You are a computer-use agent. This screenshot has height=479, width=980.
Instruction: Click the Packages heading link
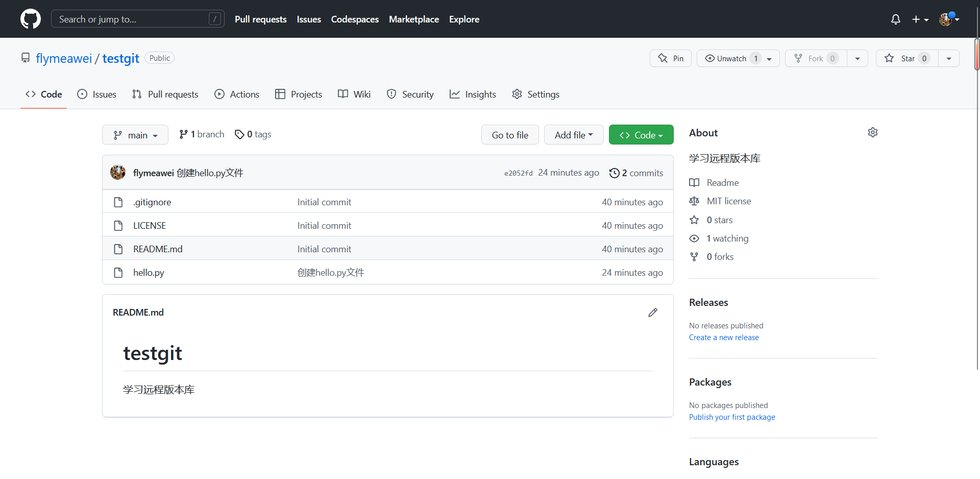(x=710, y=382)
